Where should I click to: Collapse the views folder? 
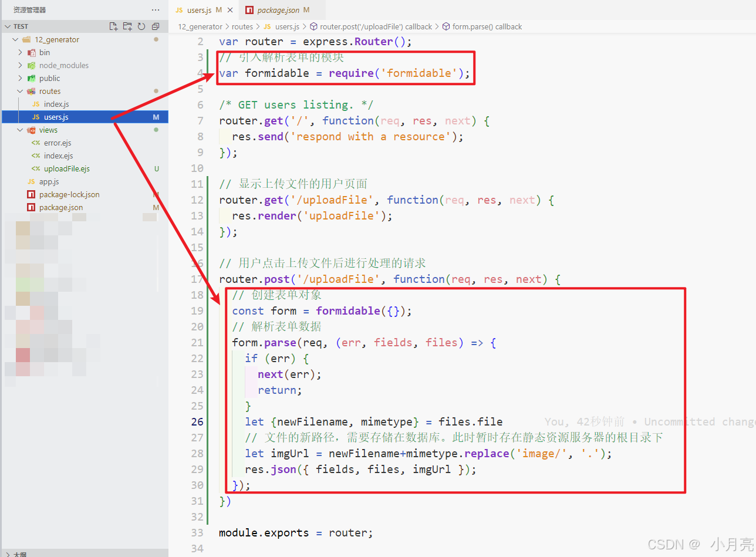20,130
